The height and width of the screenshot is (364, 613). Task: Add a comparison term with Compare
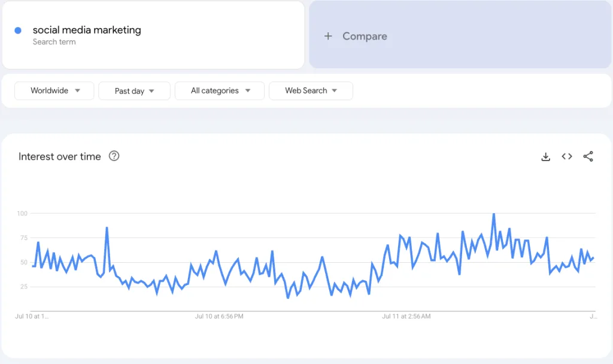tap(365, 37)
